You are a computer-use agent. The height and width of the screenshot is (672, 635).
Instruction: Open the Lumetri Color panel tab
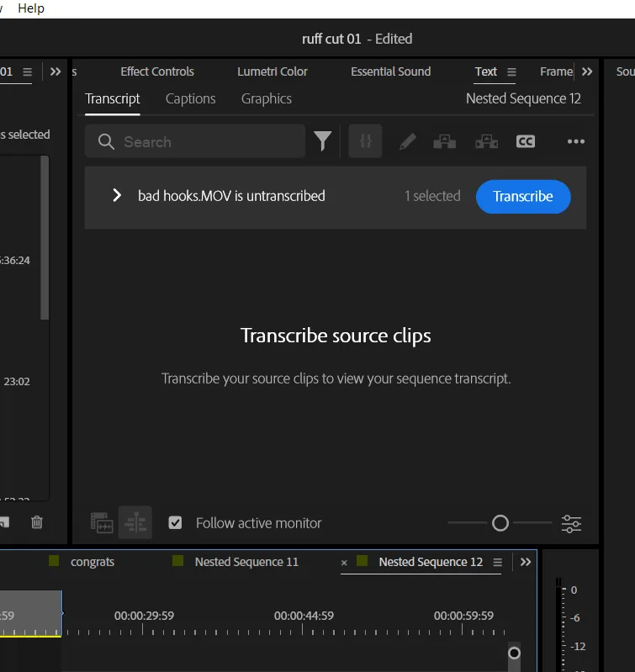(273, 71)
